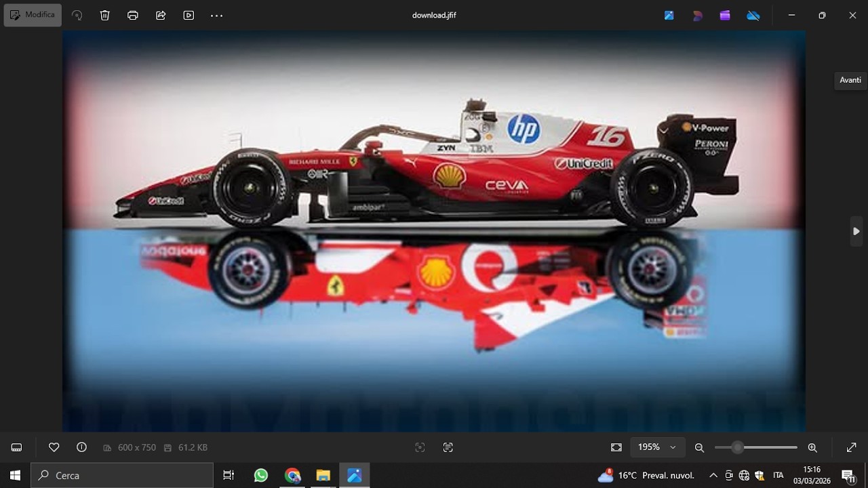The height and width of the screenshot is (488, 868).
Task: Click the scan text recognition icon
Action: [448, 447]
